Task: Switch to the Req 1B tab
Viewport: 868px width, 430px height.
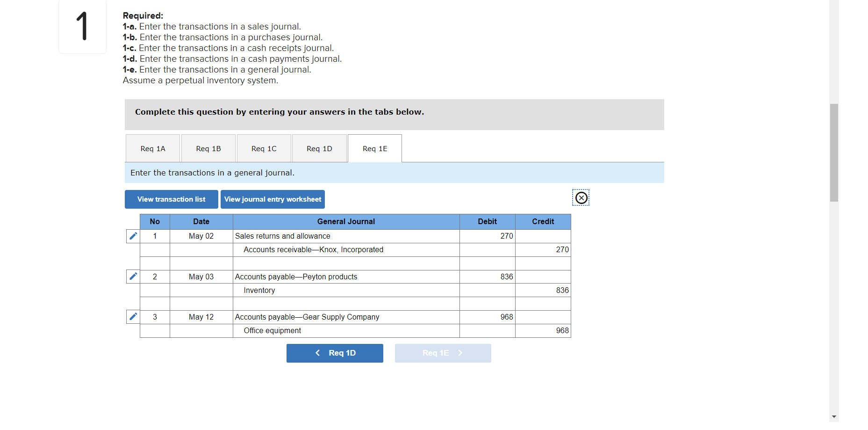Action: [208, 148]
